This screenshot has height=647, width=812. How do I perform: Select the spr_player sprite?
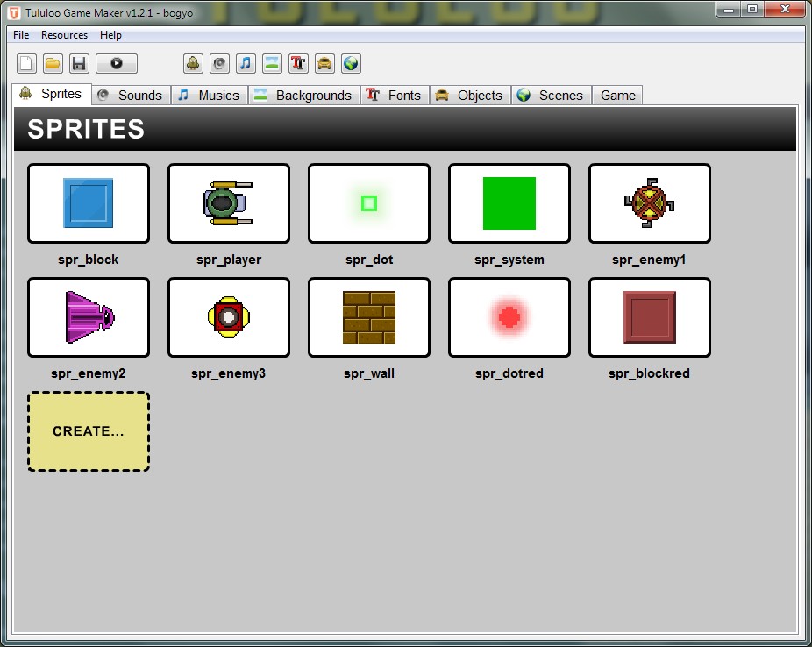[x=228, y=203]
